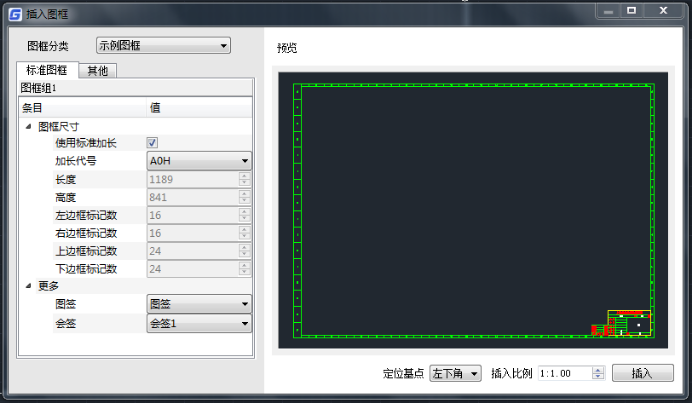Image resolution: width=693 pixels, height=404 pixels.
Task: Click the 插入比例 spinner arrows
Action: click(x=598, y=373)
